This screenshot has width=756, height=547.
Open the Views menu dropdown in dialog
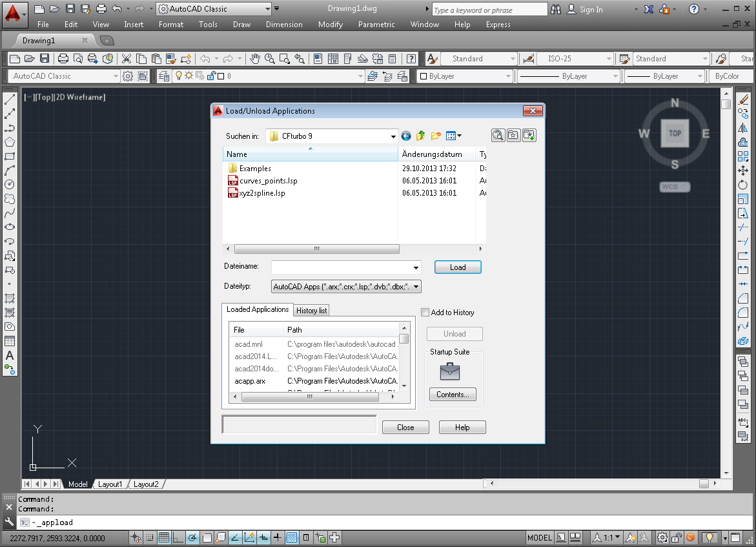[x=453, y=136]
